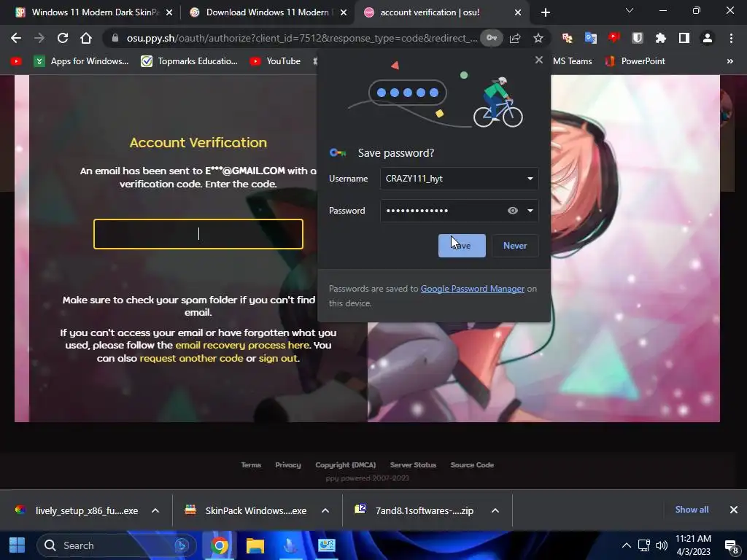Viewport: 747px width, 560px height.
Task: Open the Topmarks Education bookmark
Action: click(189, 61)
